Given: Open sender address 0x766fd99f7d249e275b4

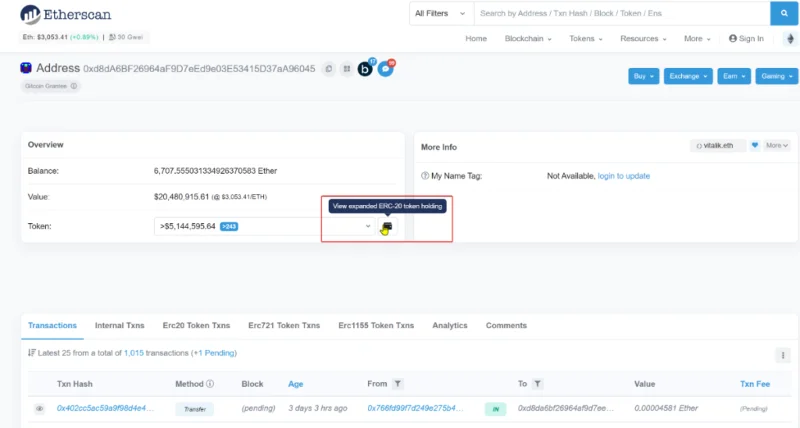Looking at the screenshot, I should point(415,408).
